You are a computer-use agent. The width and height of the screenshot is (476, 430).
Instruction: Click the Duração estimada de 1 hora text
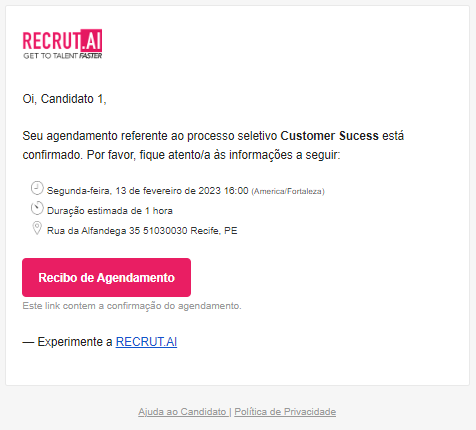tap(110, 211)
